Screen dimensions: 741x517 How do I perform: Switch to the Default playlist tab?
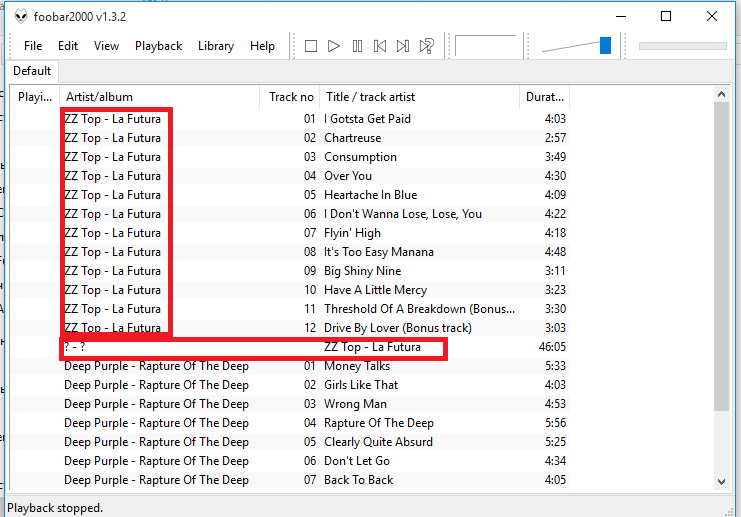coord(32,71)
